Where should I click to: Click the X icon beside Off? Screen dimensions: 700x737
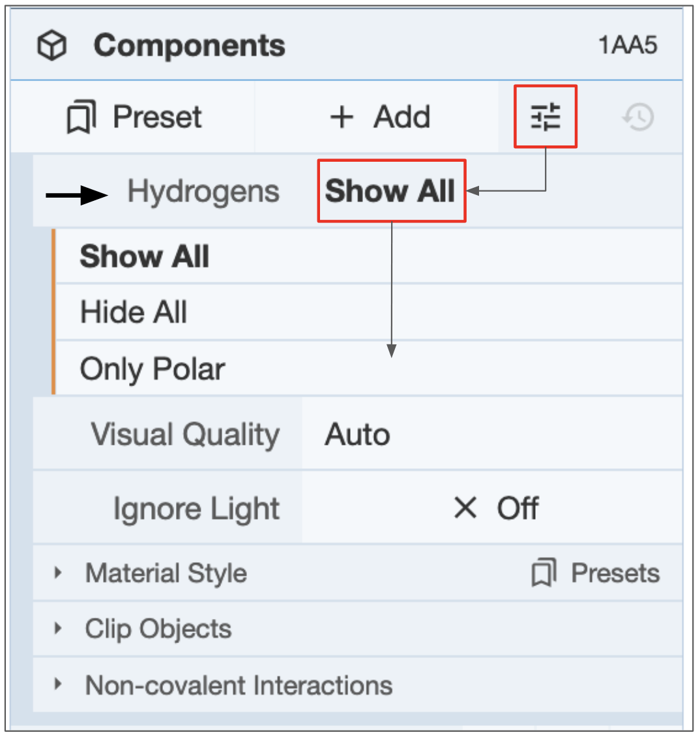click(465, 507)
